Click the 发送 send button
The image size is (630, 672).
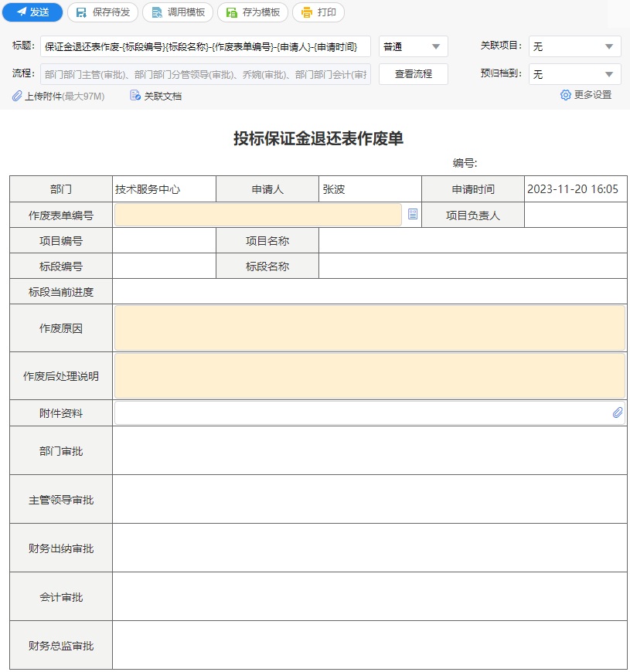coord(32,12)
